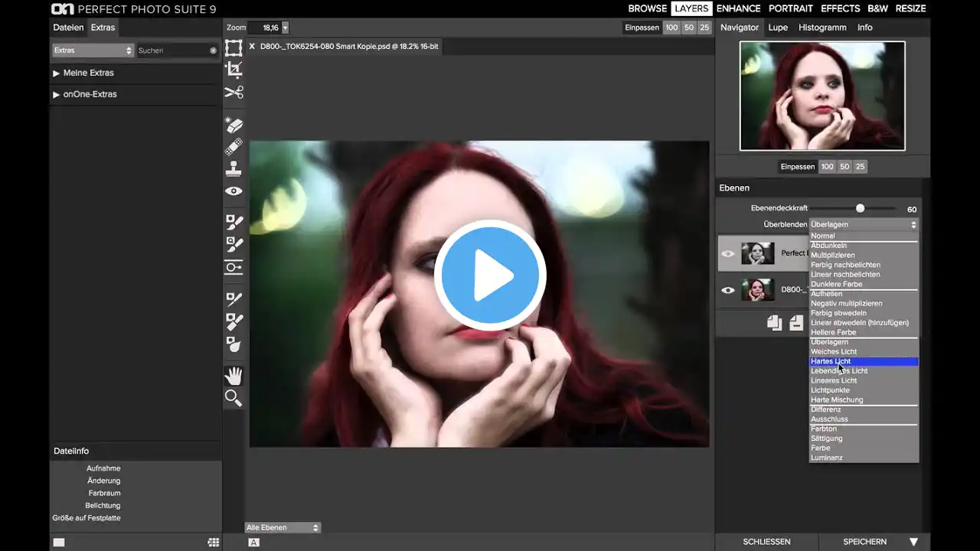This screenshot has height=551, width=980.
Task: Play the video with the center button
Action: click(x=490, y=275)
